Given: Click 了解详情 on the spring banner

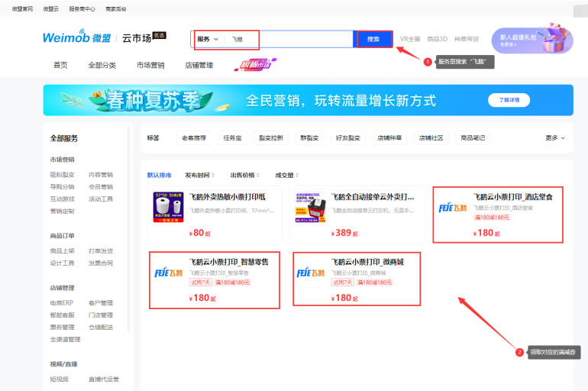Looking at the screenshot, I should pos(509,100).
